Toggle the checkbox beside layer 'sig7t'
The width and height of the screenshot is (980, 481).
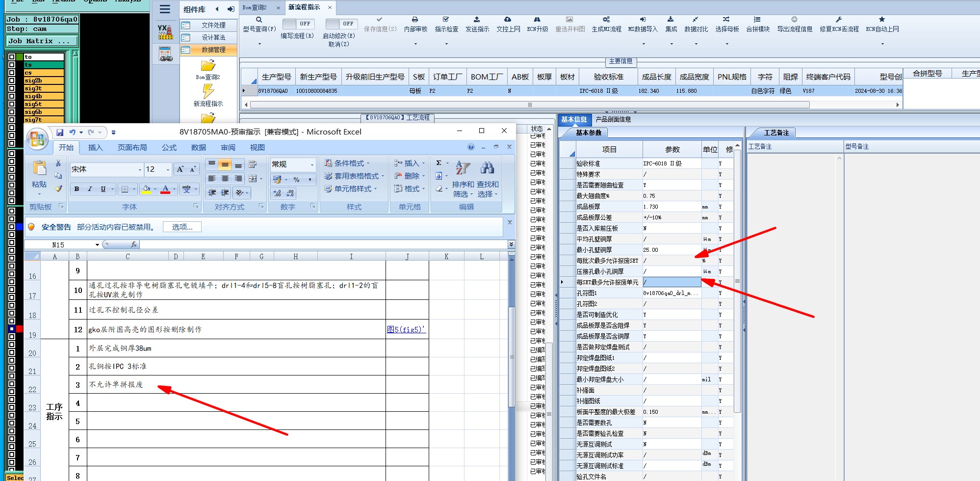click(12, 120)
